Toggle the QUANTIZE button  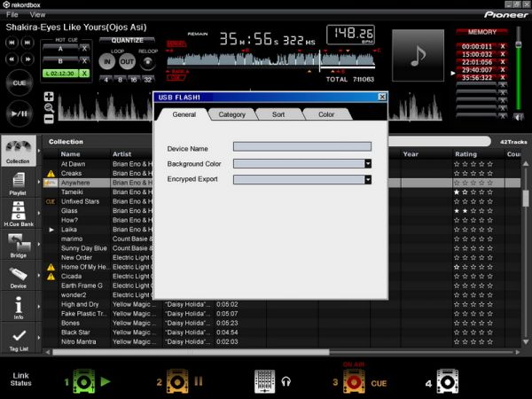coord(127,41)
